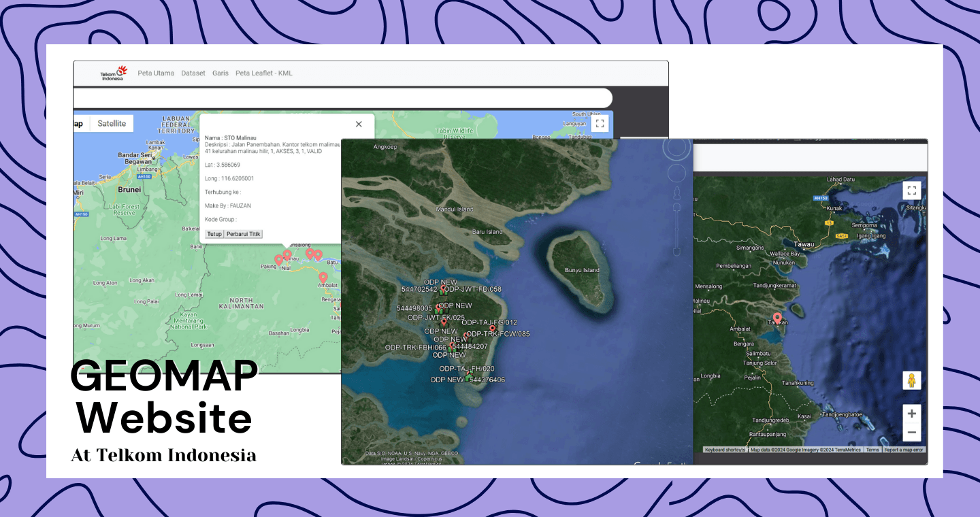
Task: Select the 544484207 placemark label
Action: point(470,346)
